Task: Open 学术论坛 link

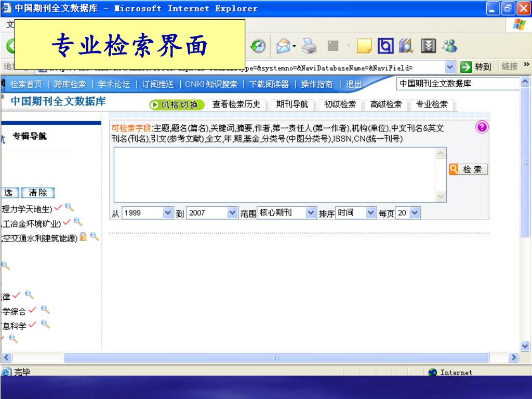Action: 114,84
